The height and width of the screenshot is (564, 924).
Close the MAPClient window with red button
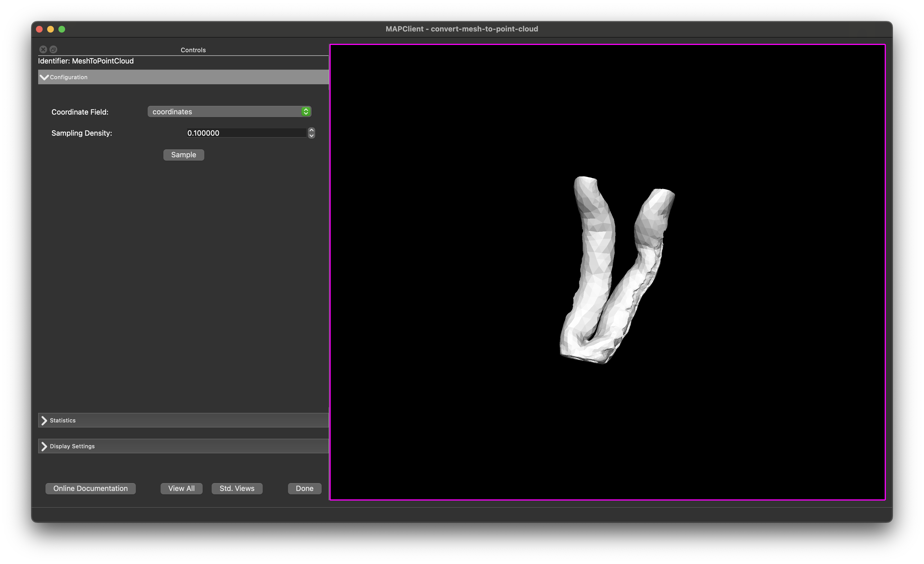tap(39, 29)
